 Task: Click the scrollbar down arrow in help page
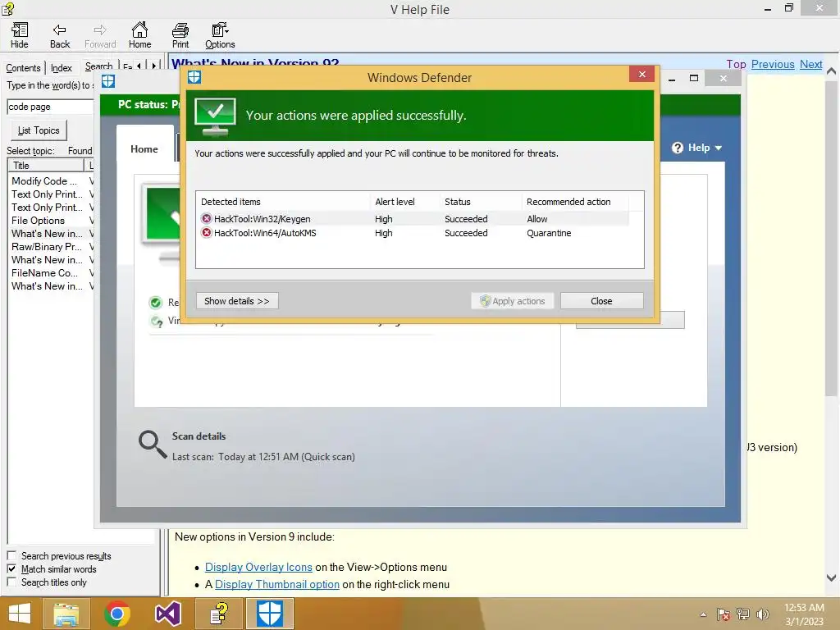(831, 577)
